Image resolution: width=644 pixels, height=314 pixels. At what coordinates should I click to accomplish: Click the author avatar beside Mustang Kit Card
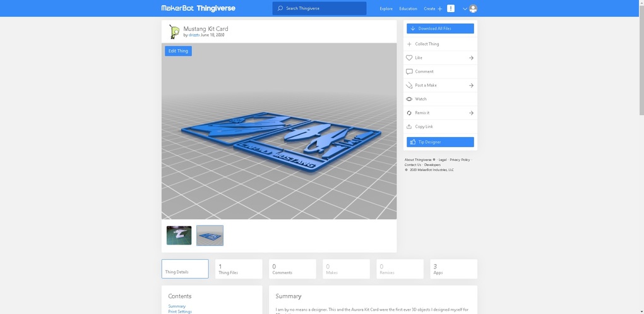point(174,32)
